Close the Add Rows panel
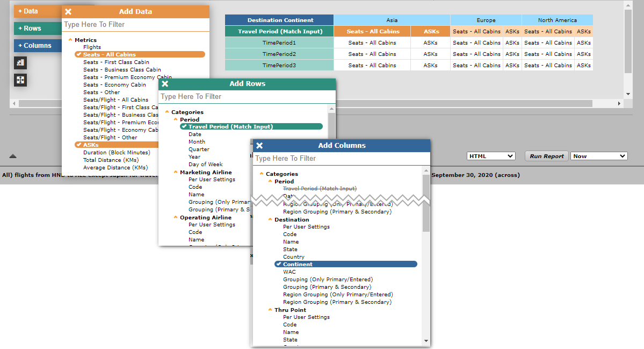Viewport: 644px width, 349px height. pyautogui.click(x=165, y=83)
